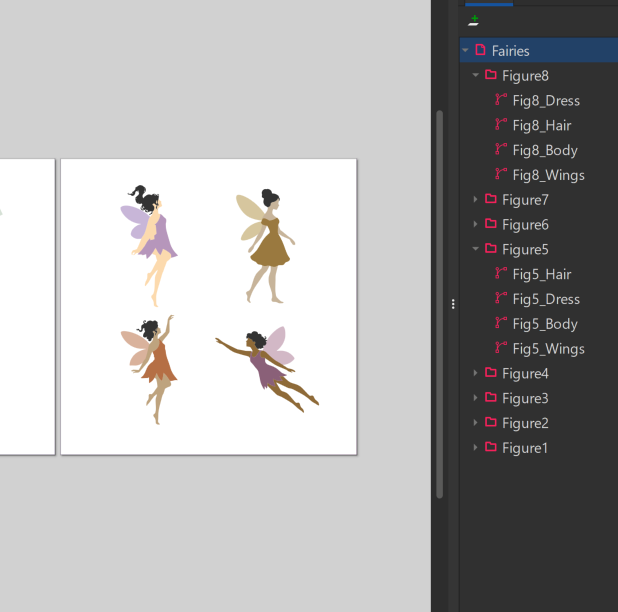The height and width of the screenshot is (612, 618).
Task: Expand the Figure6 group
Action: [x=476, y=224]
